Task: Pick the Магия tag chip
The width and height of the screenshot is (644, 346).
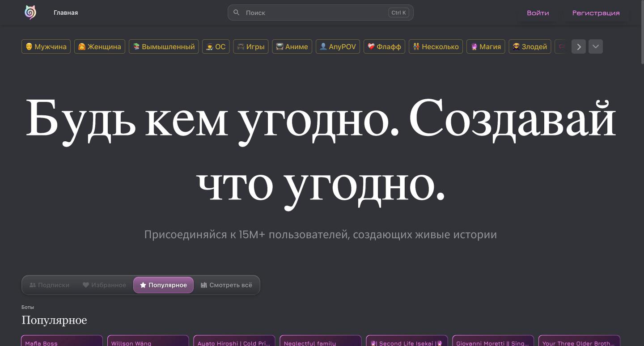Action: [x=486, y=46]
